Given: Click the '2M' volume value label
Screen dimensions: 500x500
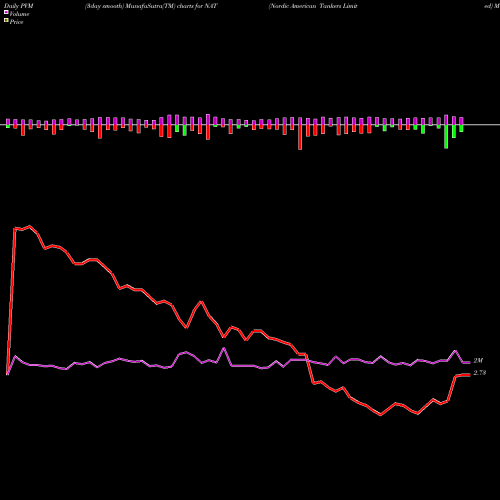Looking at the screenshot, I should (x=478, y=361).
